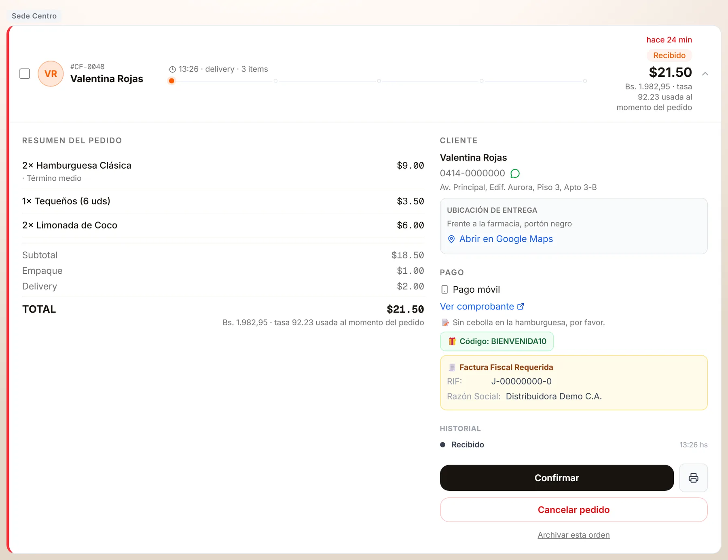Archive this order via Archivar esta orden
This screenshot has width=728, height=560.
pyautogui.click(x=574, y=535)
